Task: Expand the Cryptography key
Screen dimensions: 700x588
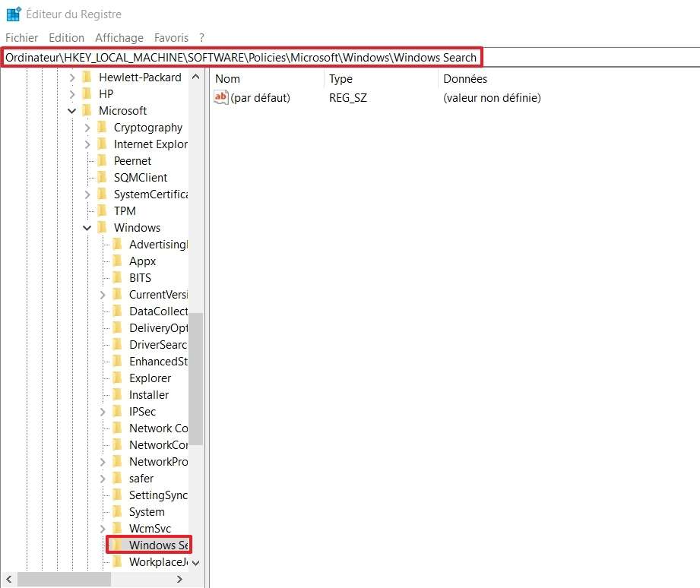Action: pos(87,128)
